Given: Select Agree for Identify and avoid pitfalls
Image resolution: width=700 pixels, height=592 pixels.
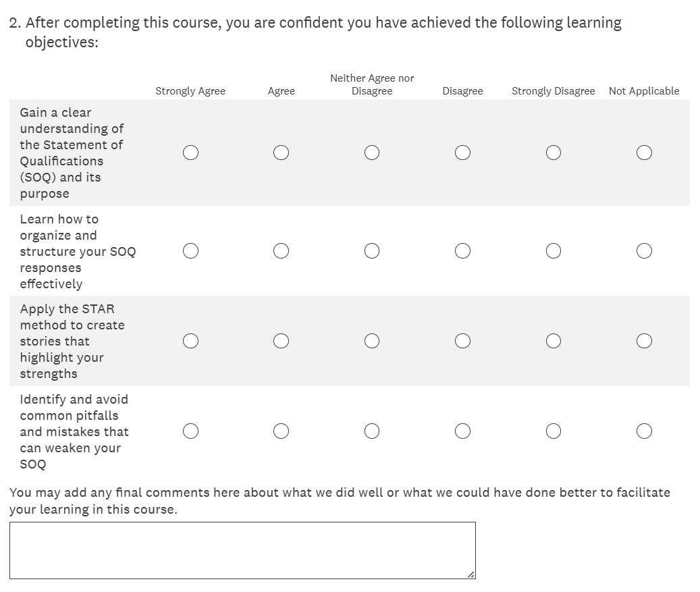Looking at the screenshot, I should pos(281,431).
